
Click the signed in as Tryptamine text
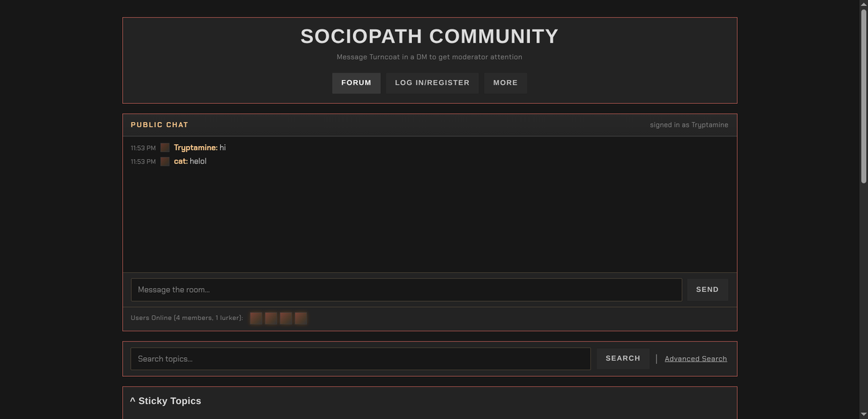[x=689, y=125]
